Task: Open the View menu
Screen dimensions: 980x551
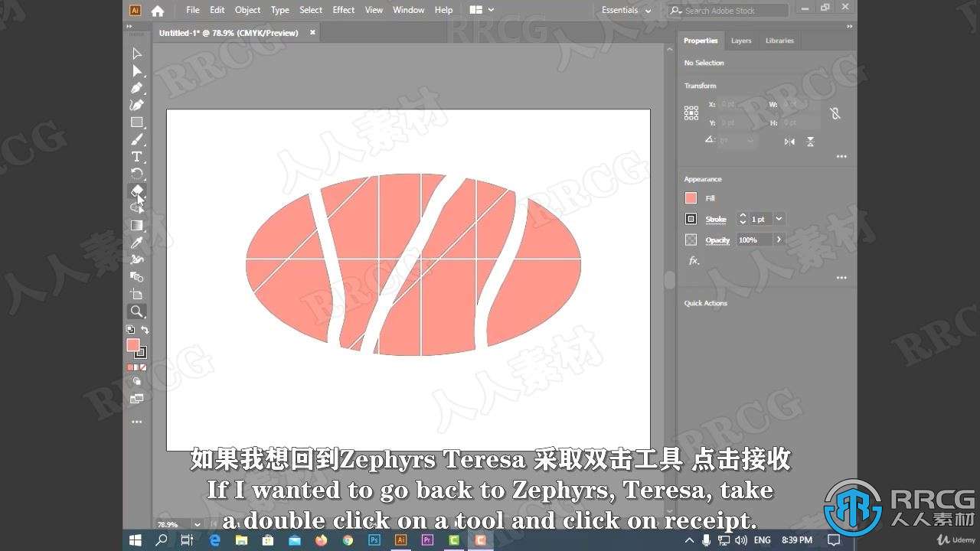Action: point(374,10)
